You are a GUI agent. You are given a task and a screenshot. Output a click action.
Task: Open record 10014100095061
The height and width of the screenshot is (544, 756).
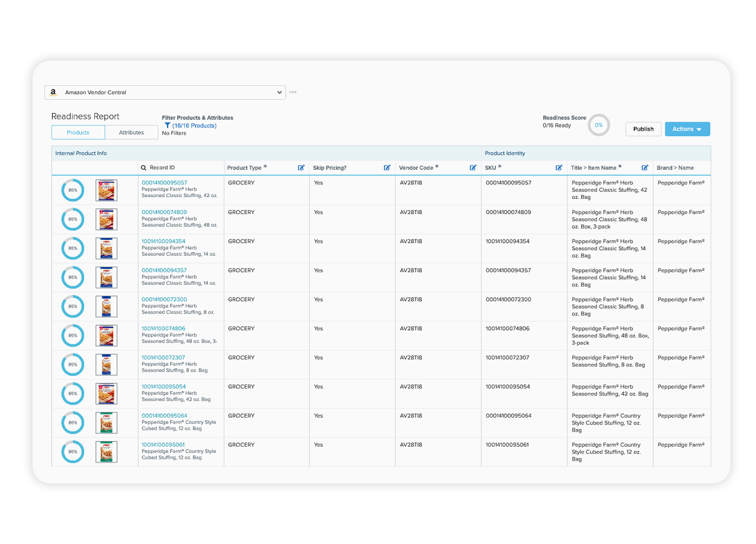click(163, 444)
